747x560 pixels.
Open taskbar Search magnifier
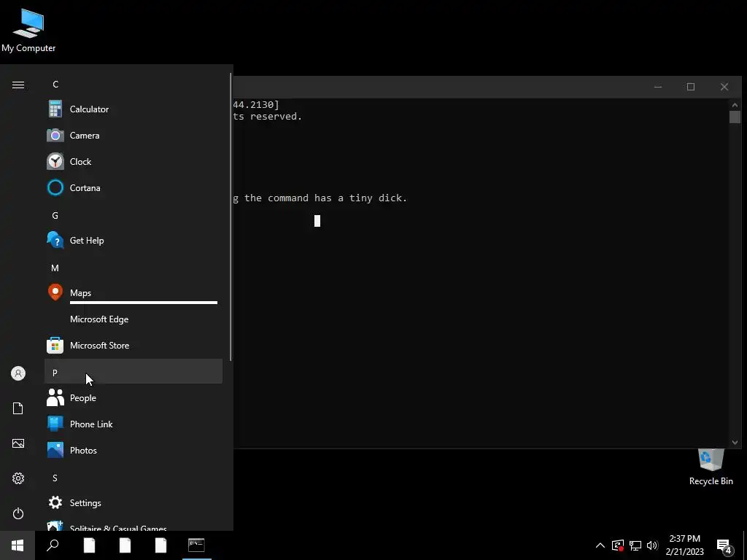coord(53,545)
